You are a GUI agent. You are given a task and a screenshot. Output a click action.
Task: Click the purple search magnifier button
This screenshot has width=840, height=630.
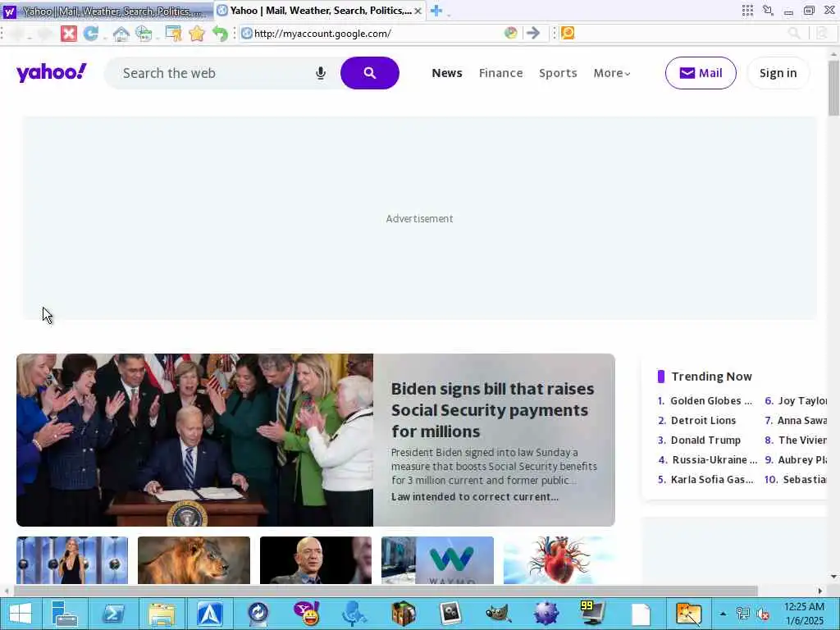point(370,73)
